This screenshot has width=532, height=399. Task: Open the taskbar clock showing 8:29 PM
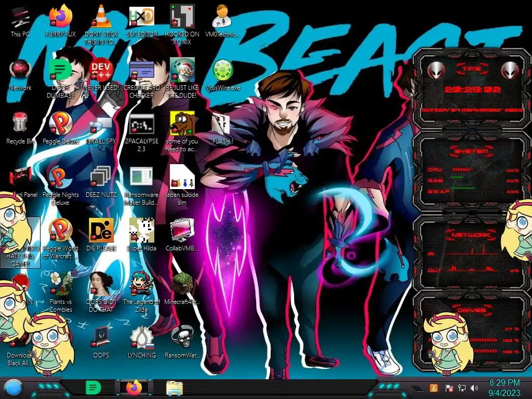(x=504, y=388)
